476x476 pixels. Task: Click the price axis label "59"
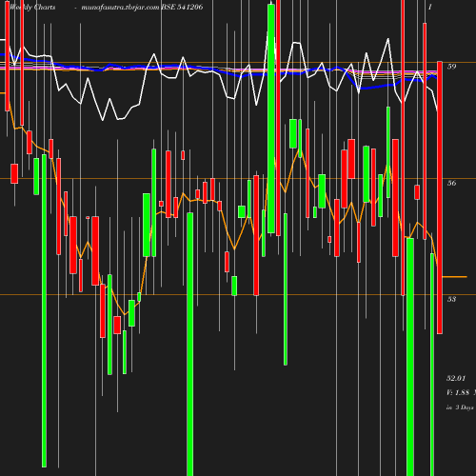click(451, 67)
